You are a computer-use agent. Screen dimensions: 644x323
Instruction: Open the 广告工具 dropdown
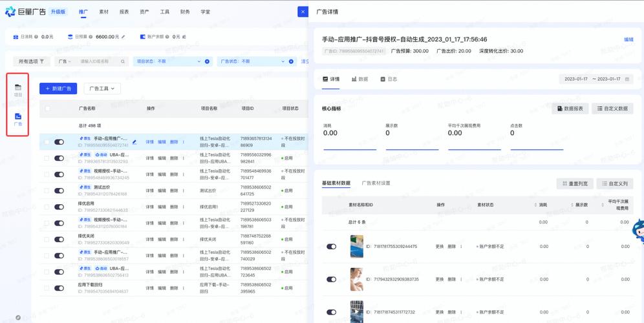102,89
